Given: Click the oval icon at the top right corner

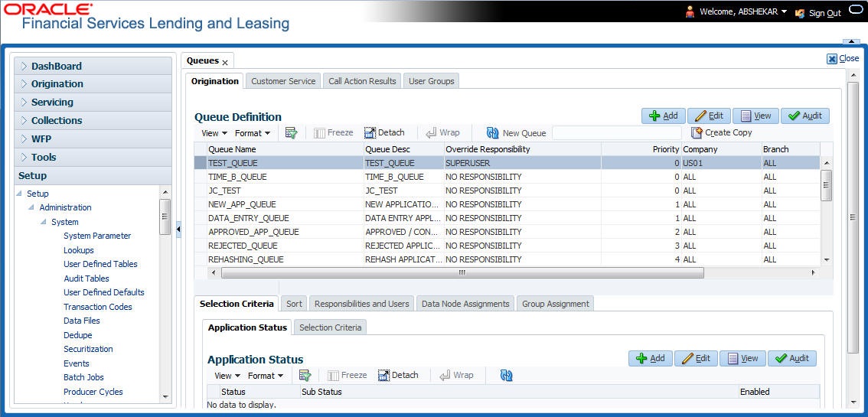Looking at the screenshot, I should point(856,10).
